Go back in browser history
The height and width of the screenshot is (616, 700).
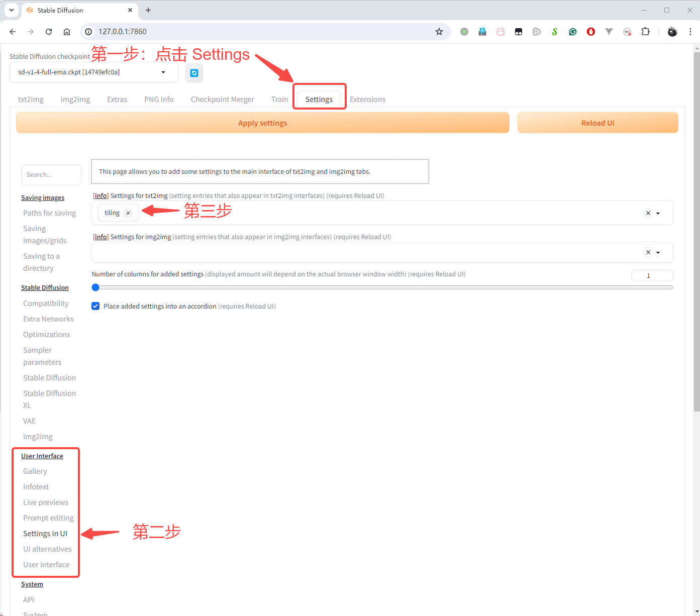tap(13, 32)
